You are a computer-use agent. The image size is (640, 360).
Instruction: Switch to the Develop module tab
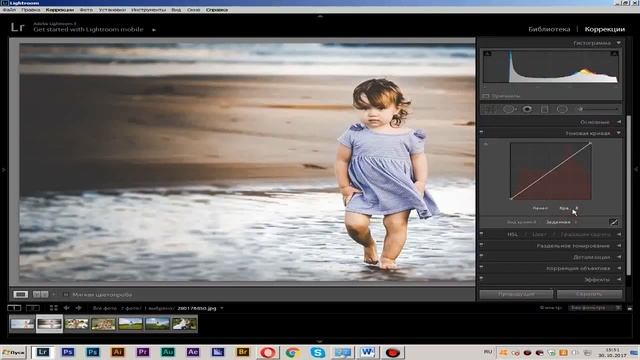[x=604, y=29]
